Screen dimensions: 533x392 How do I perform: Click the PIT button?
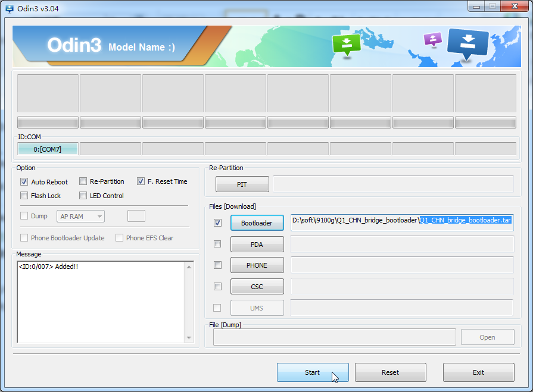(242, 184)
